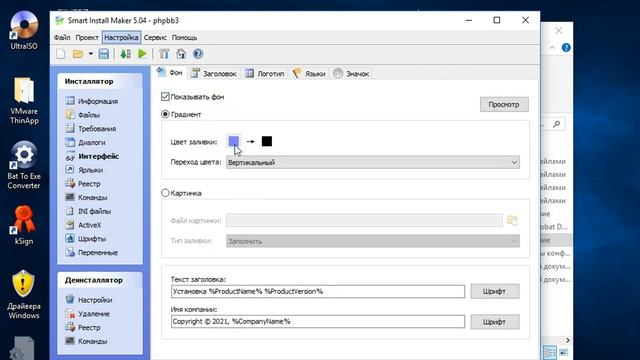The image size is (640, 360).
Task: Switch to the Логотип tab
Action: [x=265, y=73]
